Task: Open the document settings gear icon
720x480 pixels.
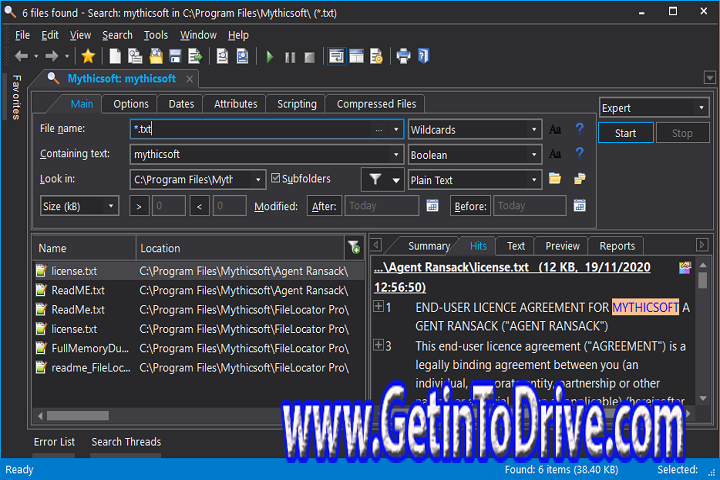Action: click(376, 56)
